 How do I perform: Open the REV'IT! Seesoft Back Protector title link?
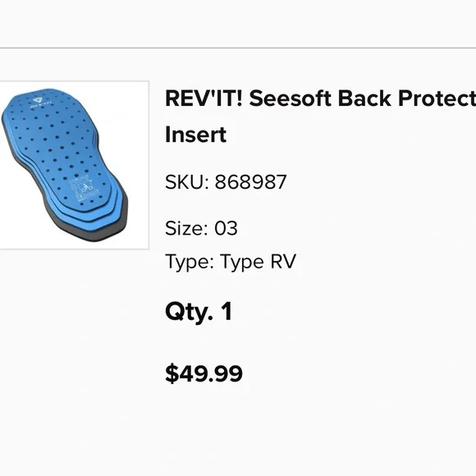(320, 117)
